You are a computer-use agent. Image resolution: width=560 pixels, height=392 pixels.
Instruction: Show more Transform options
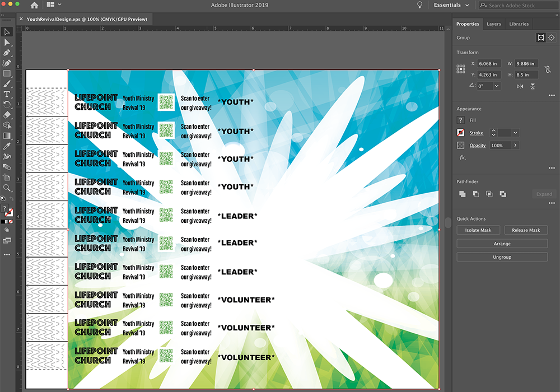click(x=552, y=95)
